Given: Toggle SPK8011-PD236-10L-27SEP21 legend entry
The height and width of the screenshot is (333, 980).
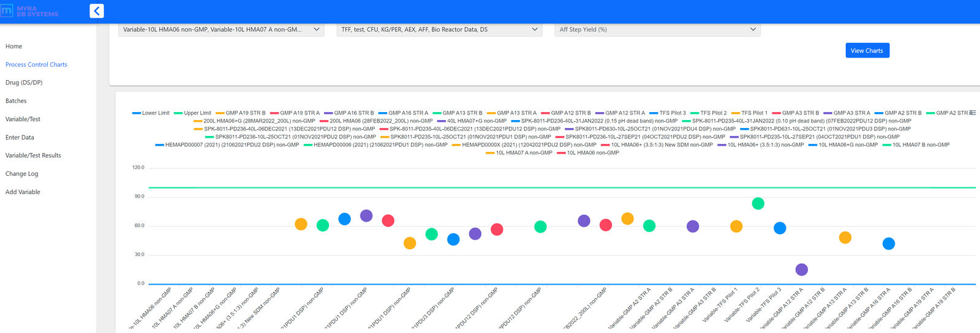Looking at the screenshot, I should [640, 137].
